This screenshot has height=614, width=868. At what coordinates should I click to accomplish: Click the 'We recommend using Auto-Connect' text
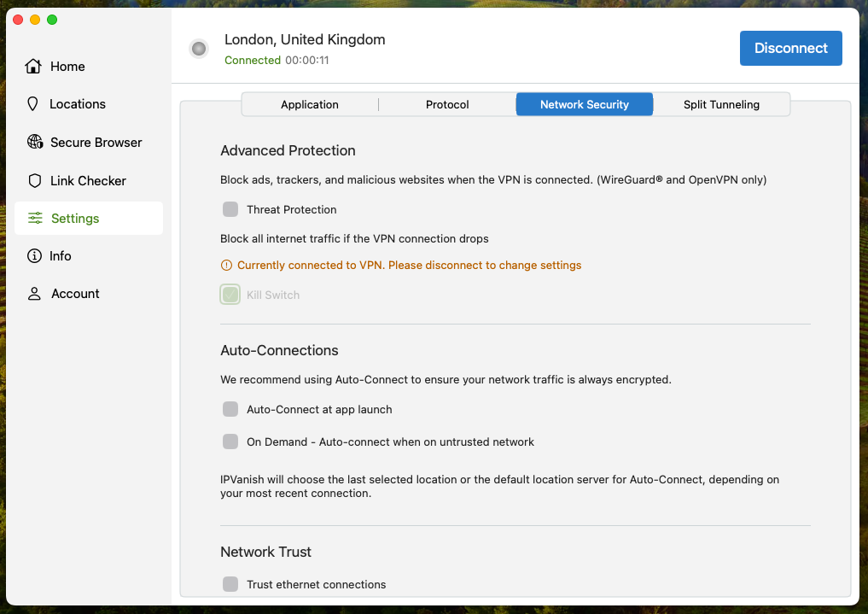[446, 380]
